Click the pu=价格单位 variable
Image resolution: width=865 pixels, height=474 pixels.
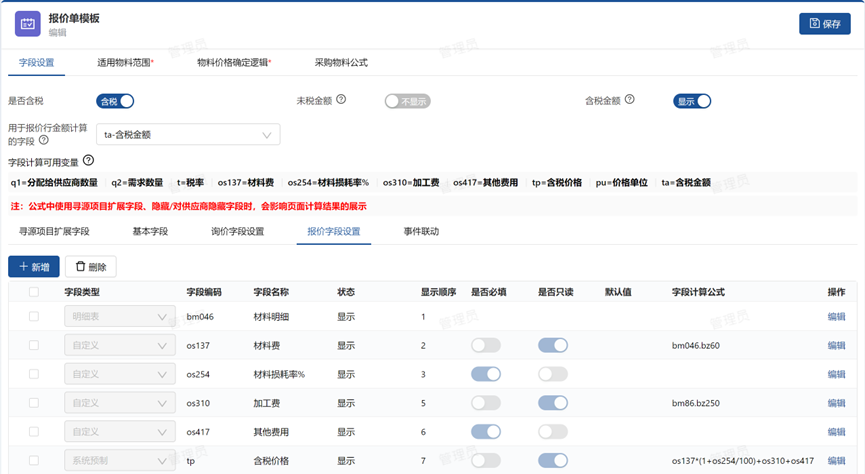coord(621,183)
